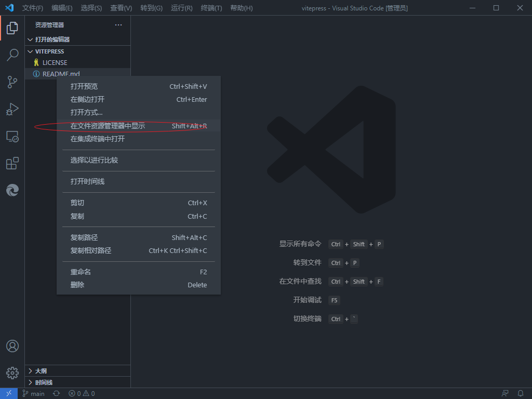Click the 资源管理器 panel title

click(49, 25)
